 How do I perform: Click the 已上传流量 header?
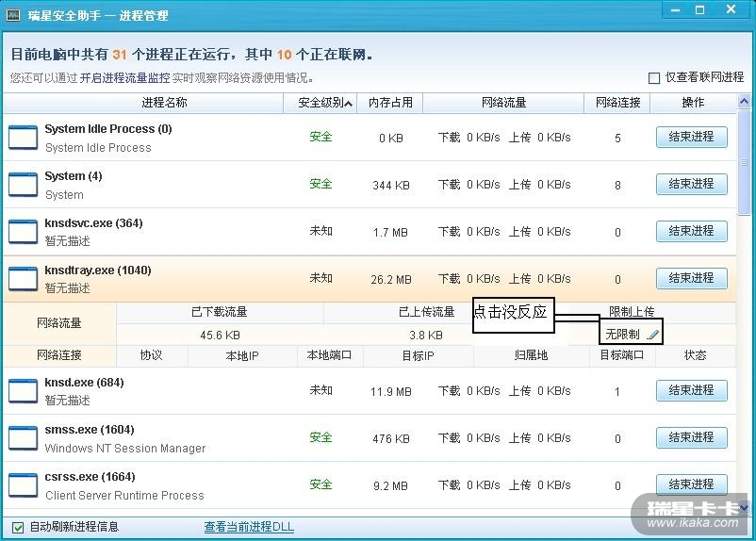pyautogui.click(x=427, y=312)
